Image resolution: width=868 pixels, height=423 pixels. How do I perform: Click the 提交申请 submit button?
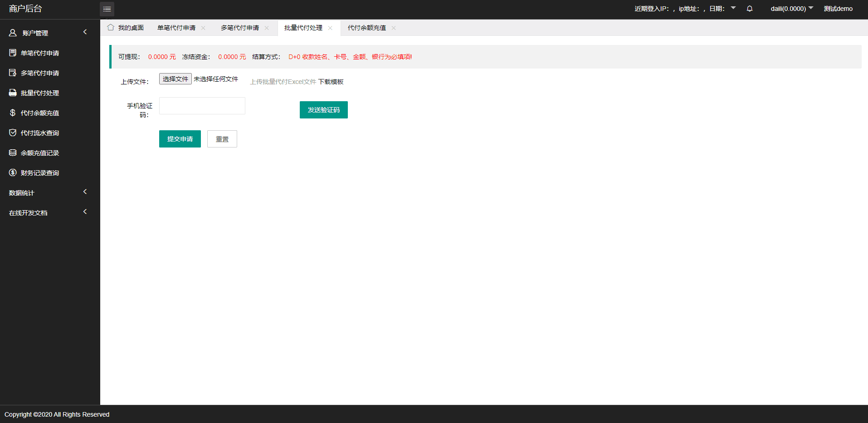[180, 139]
